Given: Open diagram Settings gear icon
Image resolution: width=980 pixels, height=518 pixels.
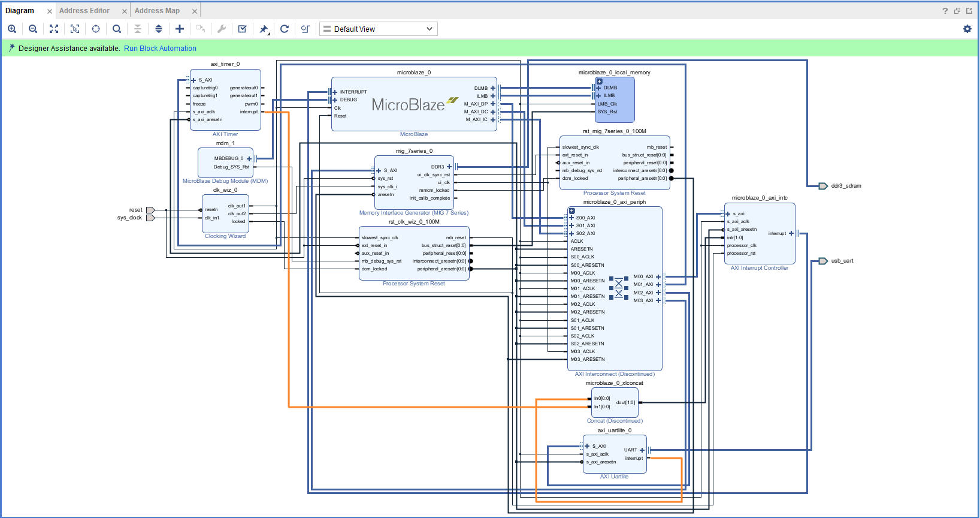Looking at the screenshot, I should click(x=967, y=29).
